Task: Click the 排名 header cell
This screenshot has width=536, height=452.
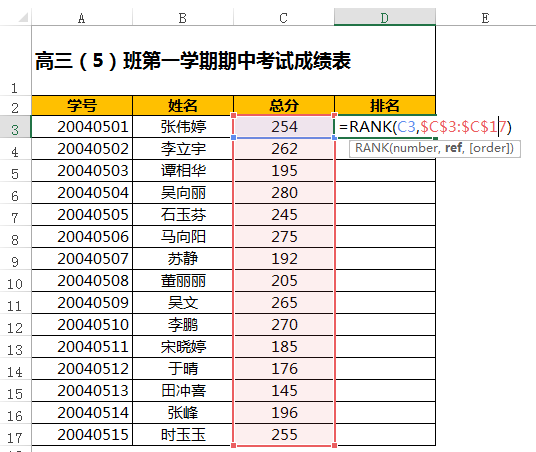Action: click(x=385, y=105)
